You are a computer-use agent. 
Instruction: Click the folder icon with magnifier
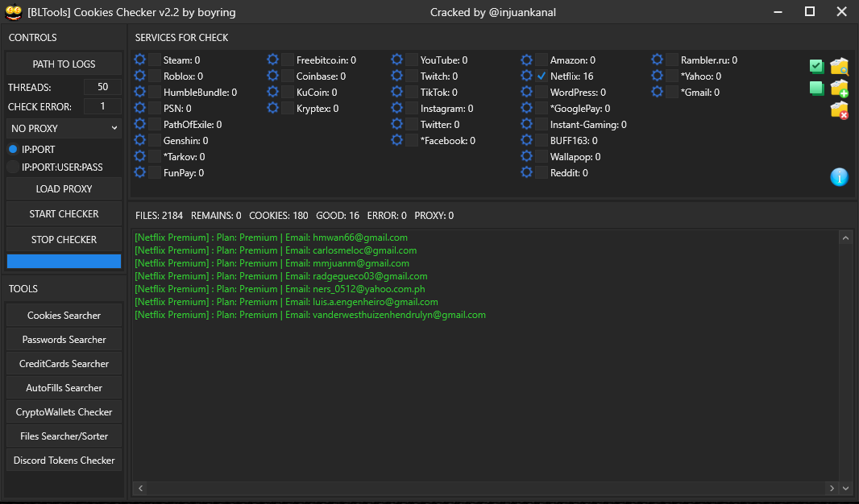[x=840, y=66]
